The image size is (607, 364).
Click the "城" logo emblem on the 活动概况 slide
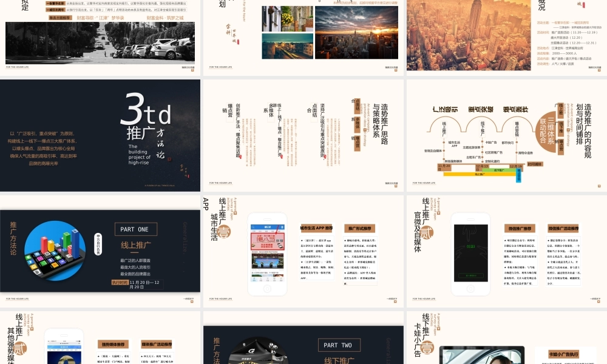click(x=579, y=5)
